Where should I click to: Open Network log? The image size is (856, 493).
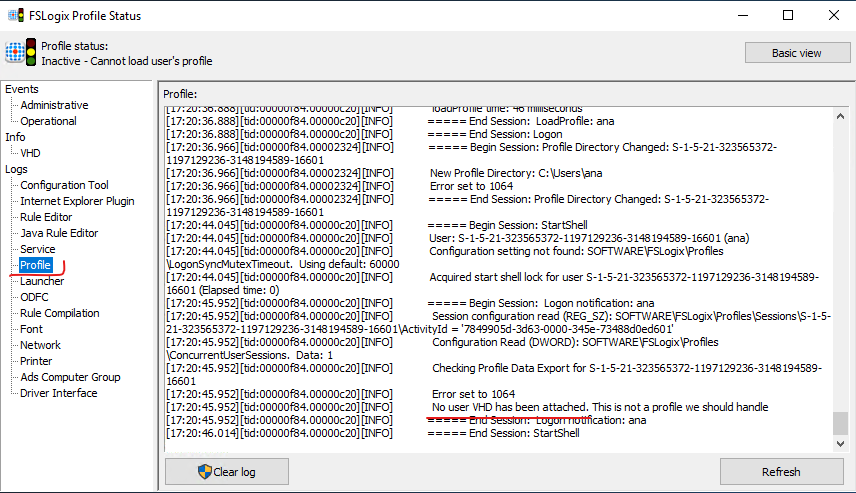tap(40, 345)
